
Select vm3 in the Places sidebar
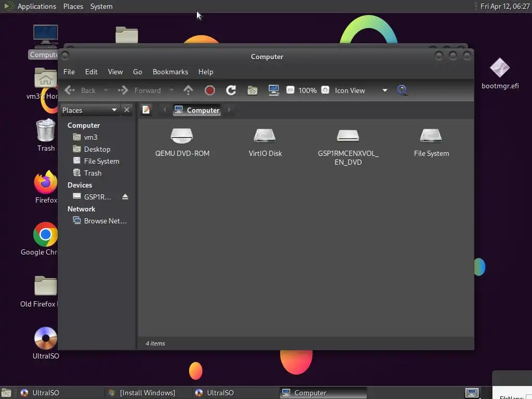[90, 137]
